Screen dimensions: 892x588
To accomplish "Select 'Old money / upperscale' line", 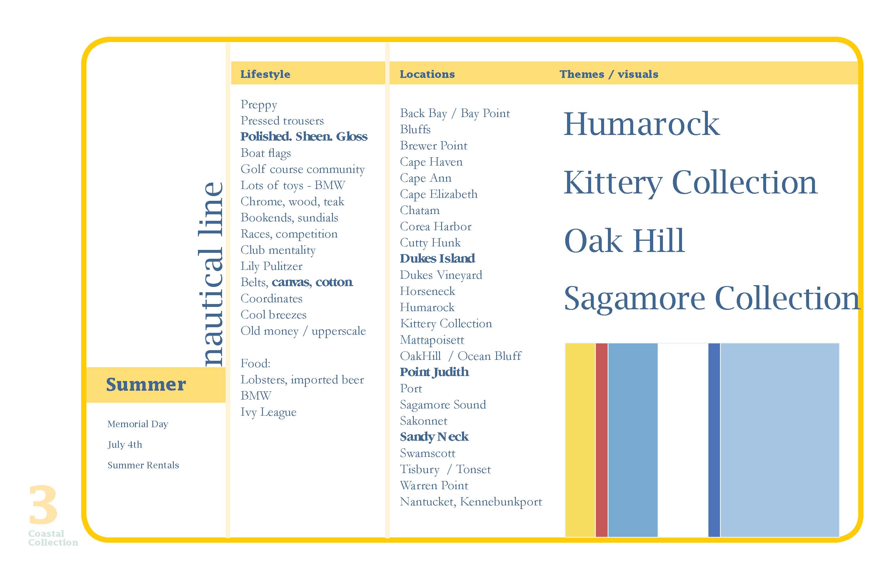I will (303, 331).
